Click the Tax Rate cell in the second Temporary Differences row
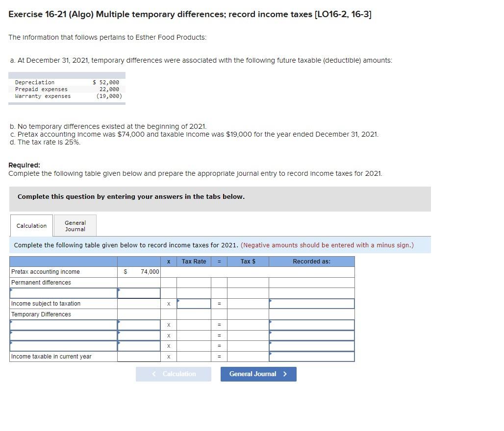 click(x=194, y=335)
